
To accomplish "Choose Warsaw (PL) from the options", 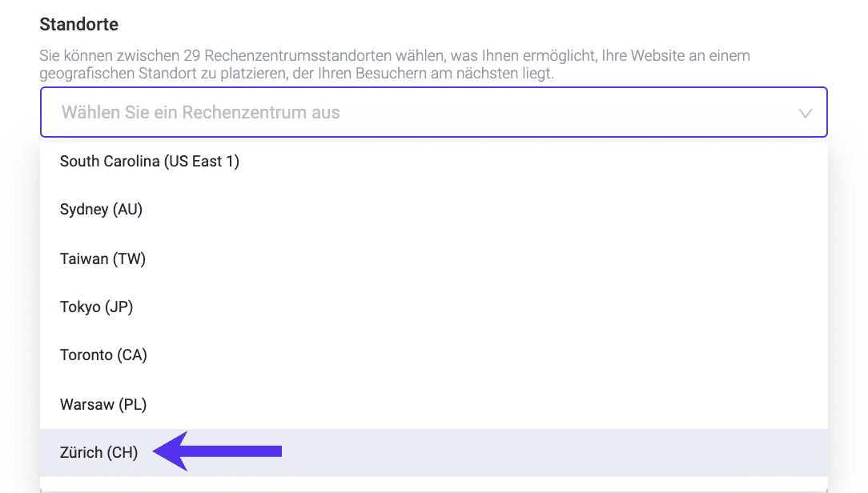I will pyautogui.click(x=102, y=404).
